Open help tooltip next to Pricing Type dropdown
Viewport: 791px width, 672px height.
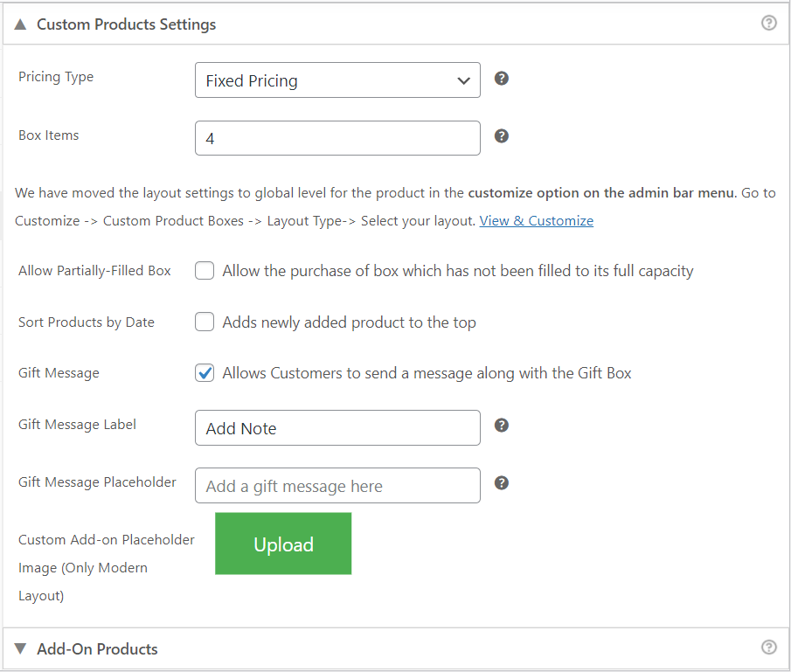click(x=501, y=78)
